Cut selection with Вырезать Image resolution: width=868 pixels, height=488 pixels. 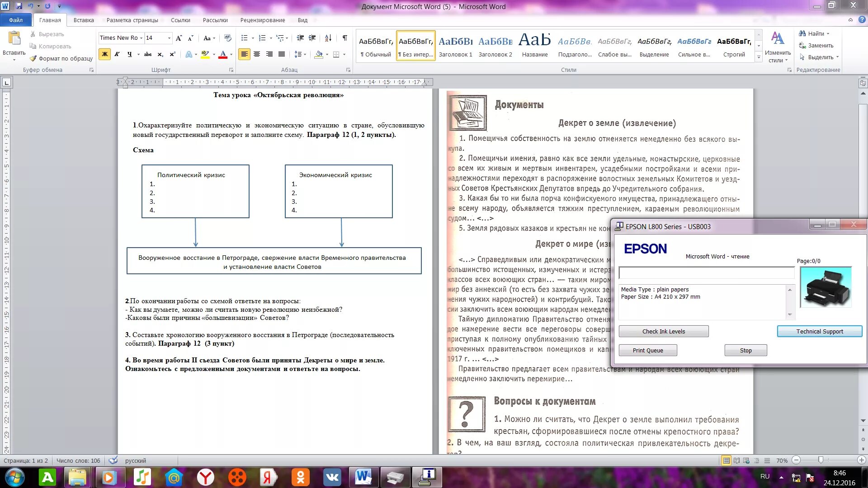(x=47, y=34)
